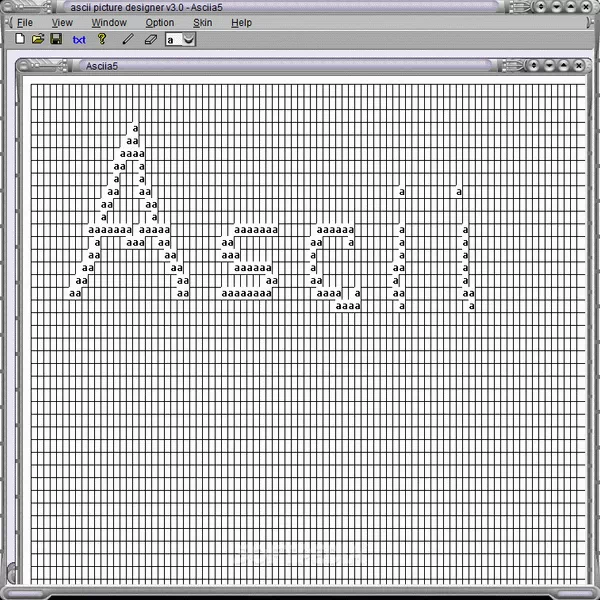This screenshot has height=600, width=600.
Task: Save picture with floppy disk icon
Action: [x=56, y=39]
